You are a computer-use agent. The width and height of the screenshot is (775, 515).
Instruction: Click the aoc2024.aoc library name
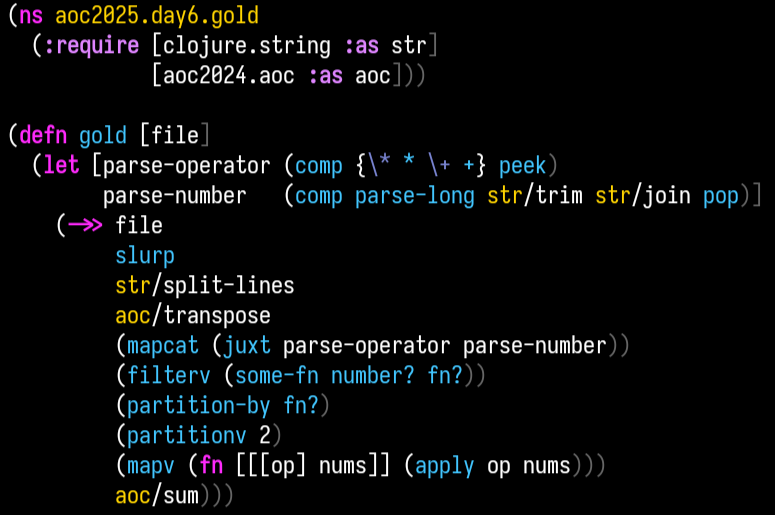click(x=229, y=76)
